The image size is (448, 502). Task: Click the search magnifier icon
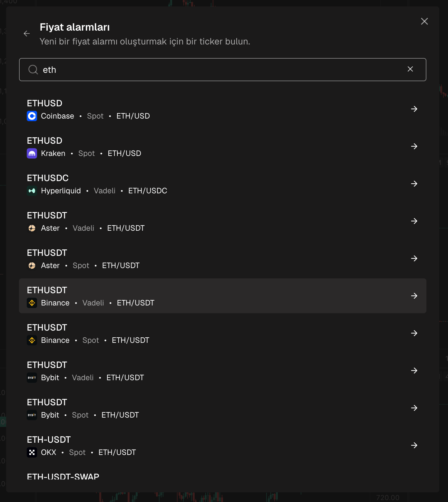click(33, 69)
